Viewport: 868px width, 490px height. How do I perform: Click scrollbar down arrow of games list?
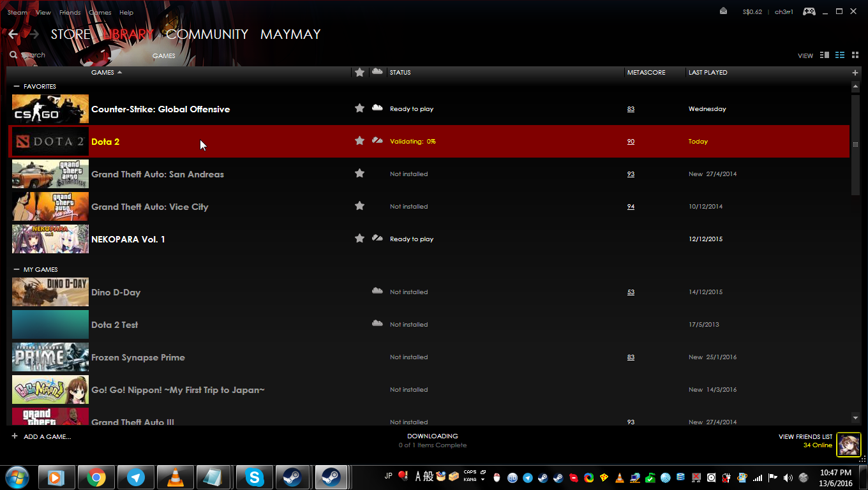point(855,418)
